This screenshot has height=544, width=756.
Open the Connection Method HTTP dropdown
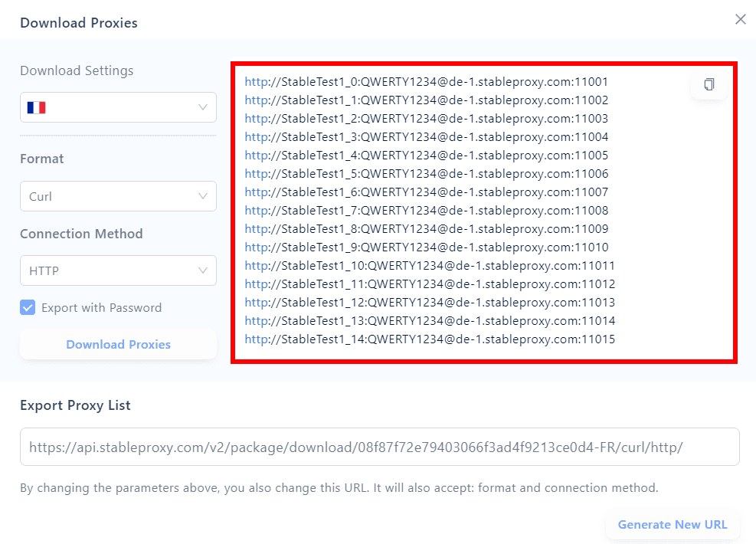(118, 270)
